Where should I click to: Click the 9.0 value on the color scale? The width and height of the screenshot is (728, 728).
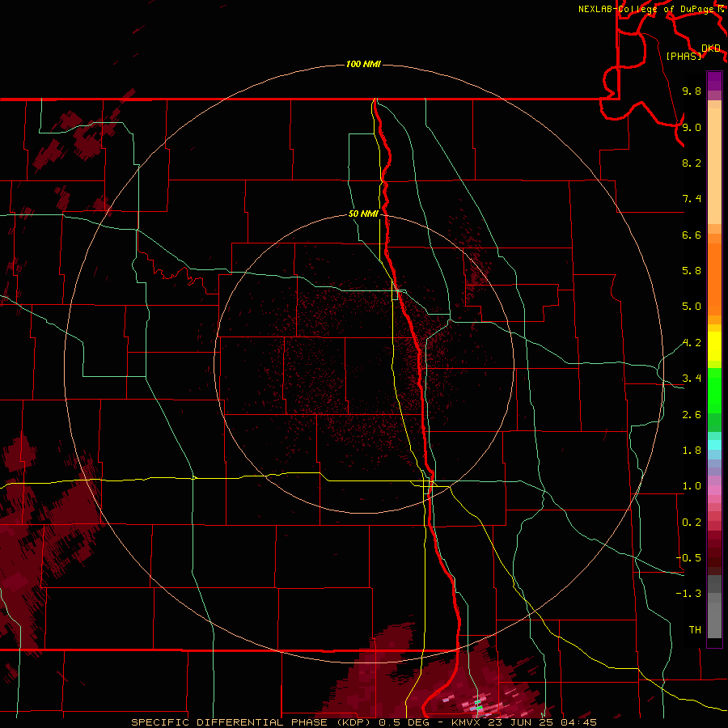pyautogui.click(x=692, y=127)
